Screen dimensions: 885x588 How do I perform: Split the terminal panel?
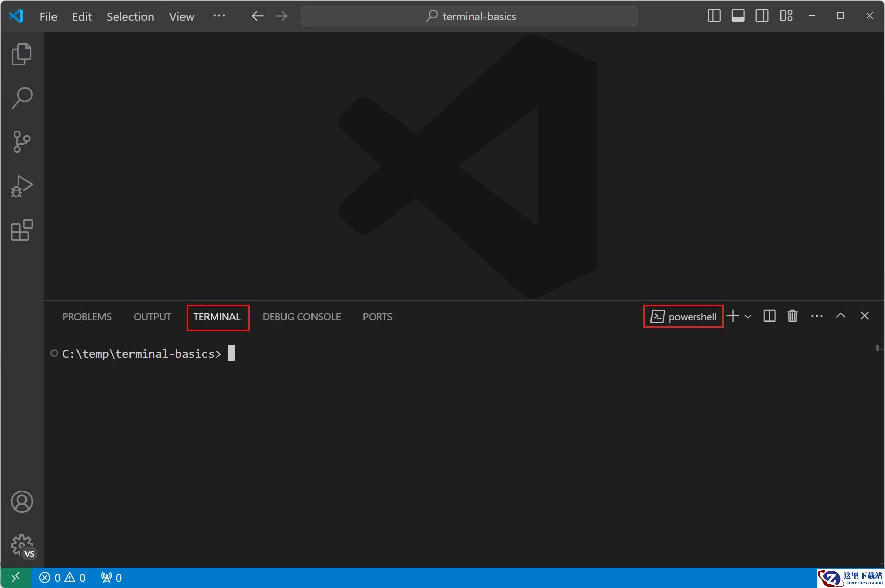(x=770, y=316)
